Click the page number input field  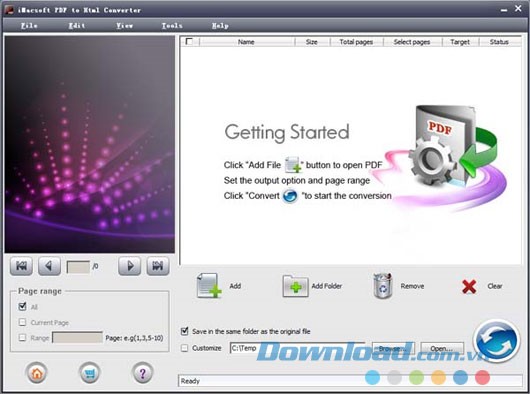point(78,267)
